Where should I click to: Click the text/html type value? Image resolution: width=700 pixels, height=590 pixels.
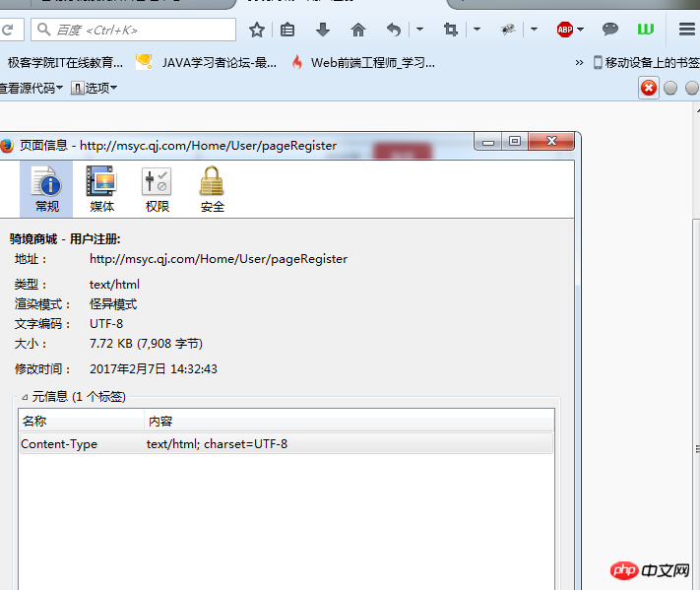114,285
